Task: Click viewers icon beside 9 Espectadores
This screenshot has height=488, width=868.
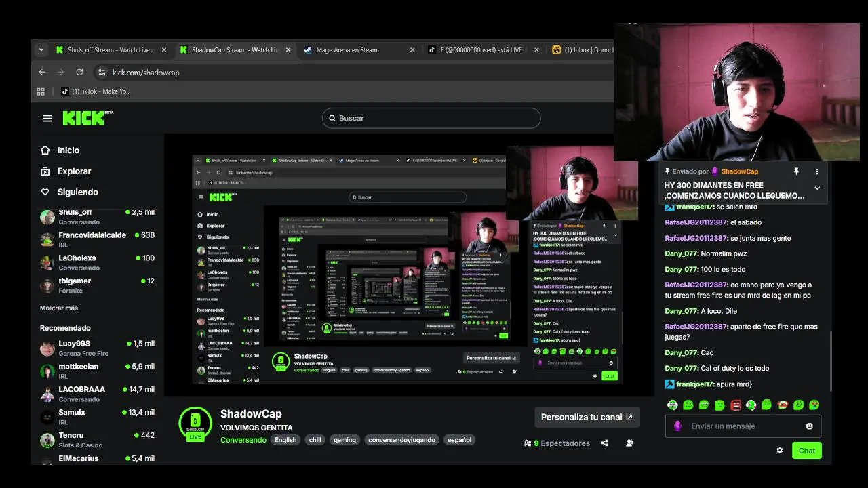Action: click(x=528, y=443)
